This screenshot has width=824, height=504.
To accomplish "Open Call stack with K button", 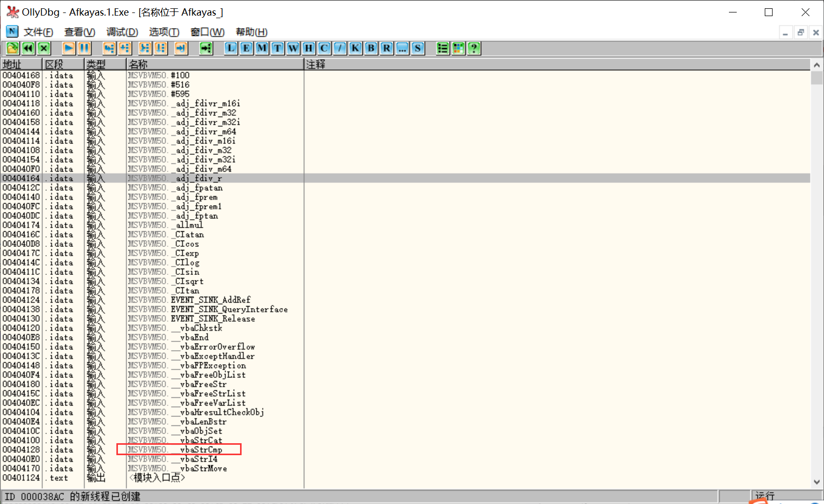I will [355, 48].
